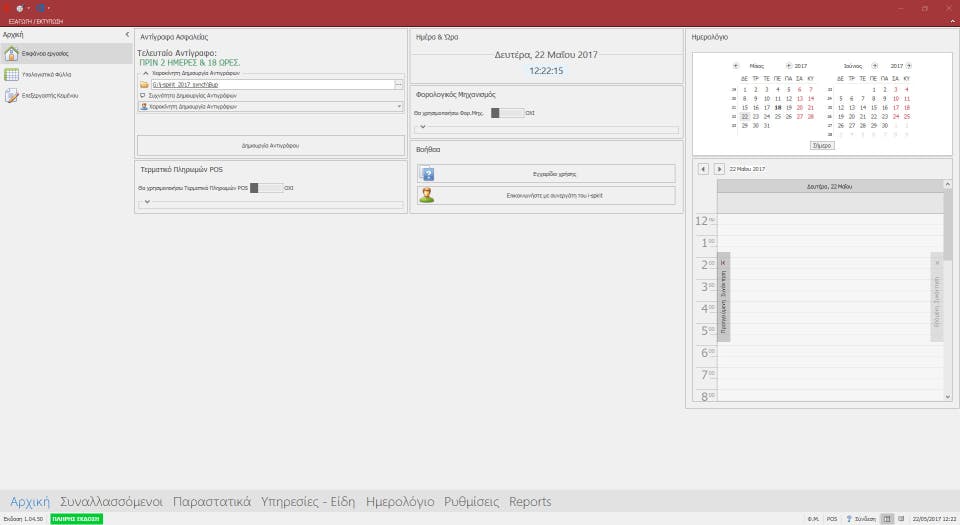Collapse the manual backup creation group
Screen dimensions: 960x525
(x=145, y=73)
